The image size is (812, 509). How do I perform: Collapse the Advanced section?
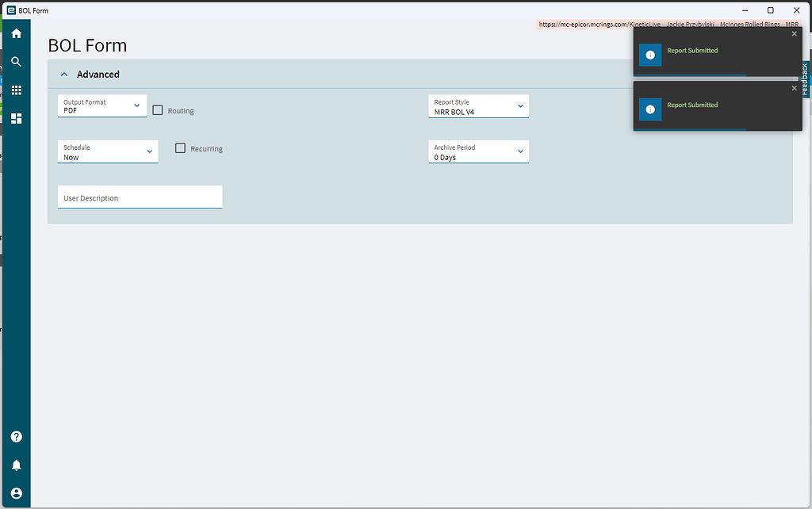point(64,74)
